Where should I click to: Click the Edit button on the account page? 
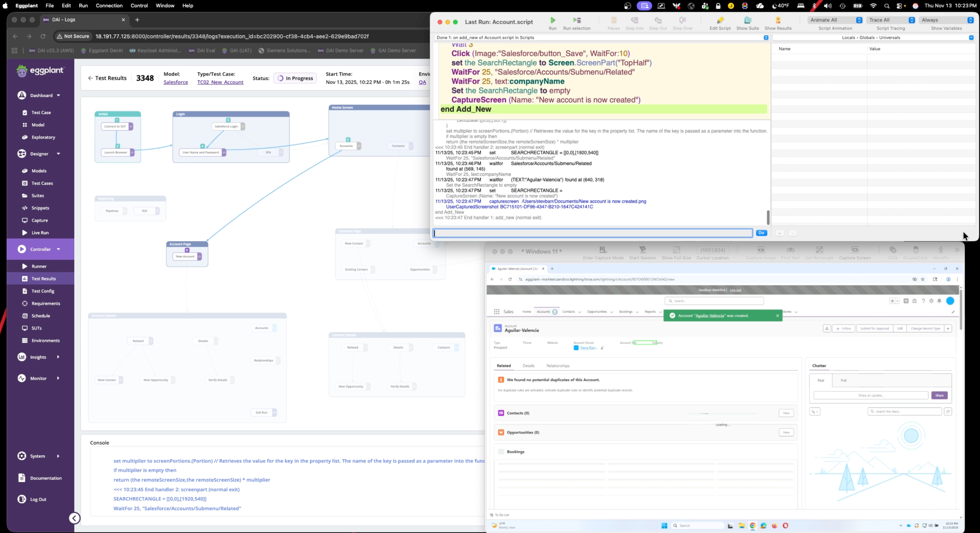(900, 328)
